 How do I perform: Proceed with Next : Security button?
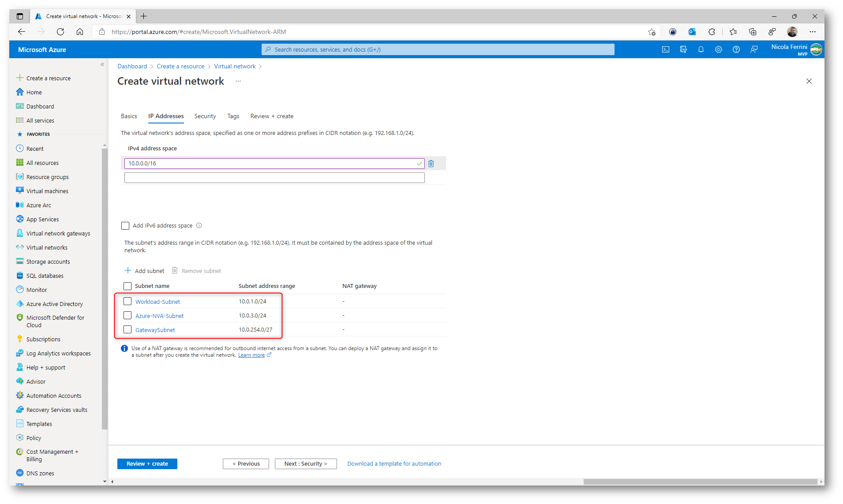point(306,464)
